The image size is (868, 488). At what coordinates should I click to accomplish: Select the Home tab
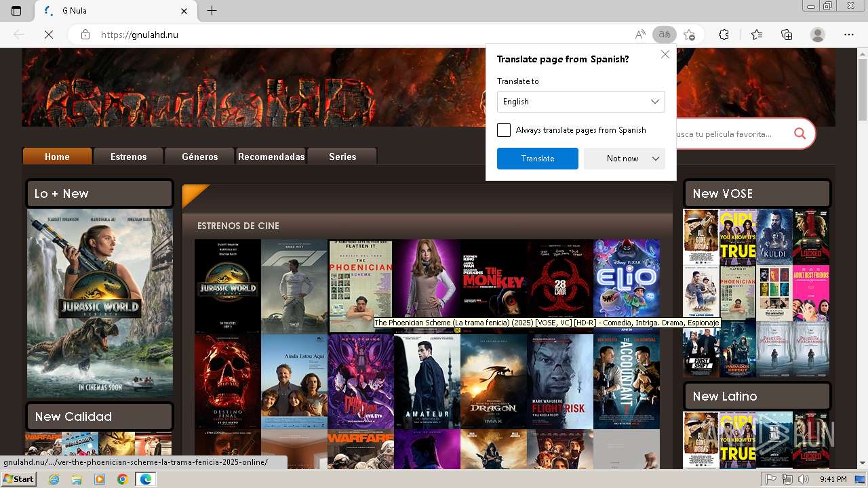[57, 157]
